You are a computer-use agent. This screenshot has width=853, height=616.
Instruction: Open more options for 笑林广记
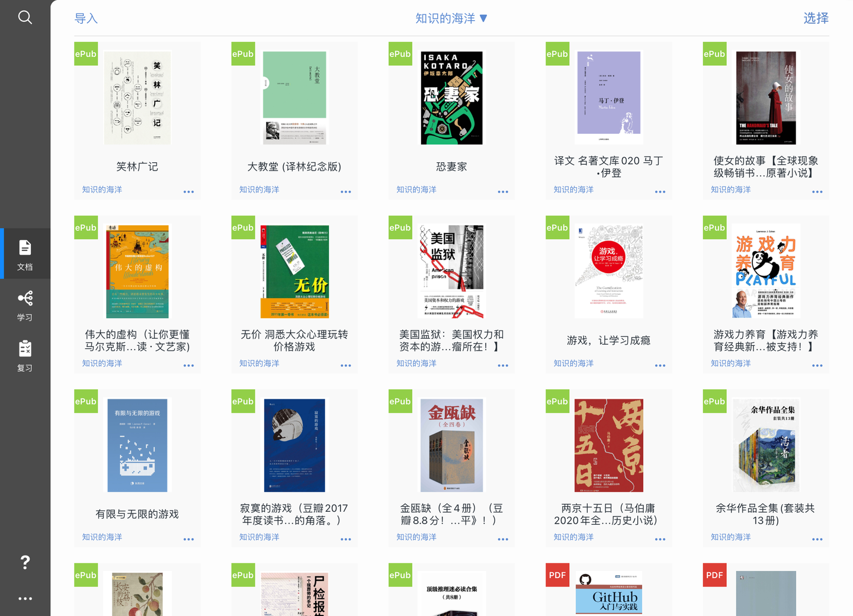188,192
